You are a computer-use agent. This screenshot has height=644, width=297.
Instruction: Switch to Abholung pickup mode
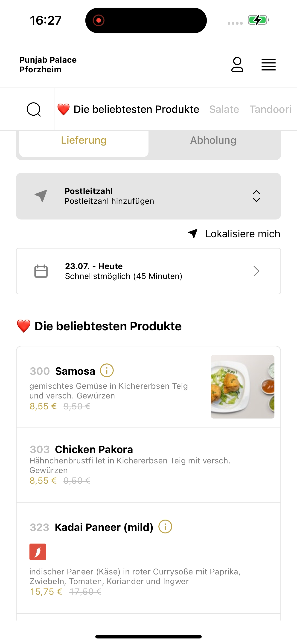point(213,141)
